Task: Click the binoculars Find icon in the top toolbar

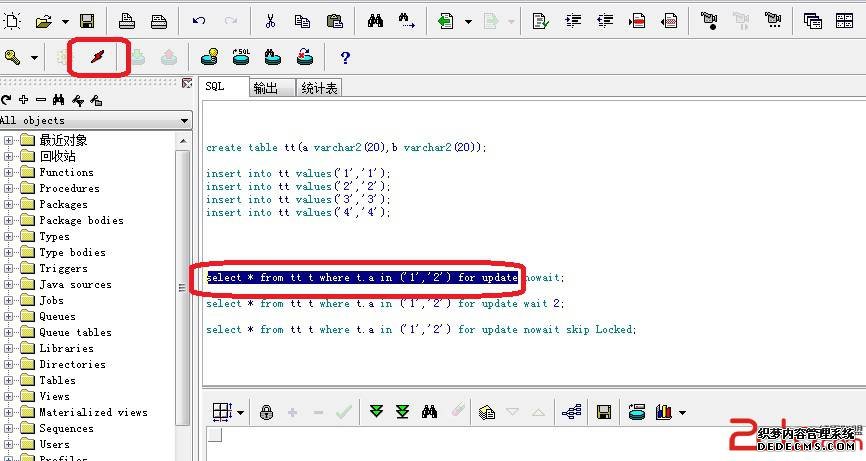Action: (x=375, y=21)
